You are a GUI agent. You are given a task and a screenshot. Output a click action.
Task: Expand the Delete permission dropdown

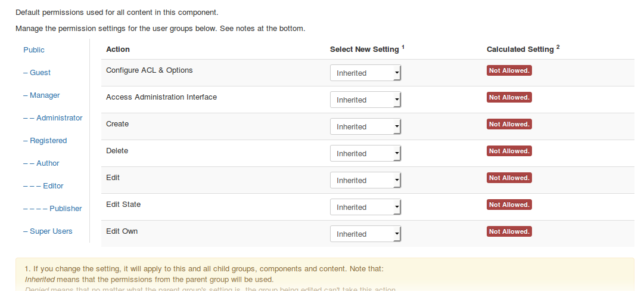[x=365, y=154]
